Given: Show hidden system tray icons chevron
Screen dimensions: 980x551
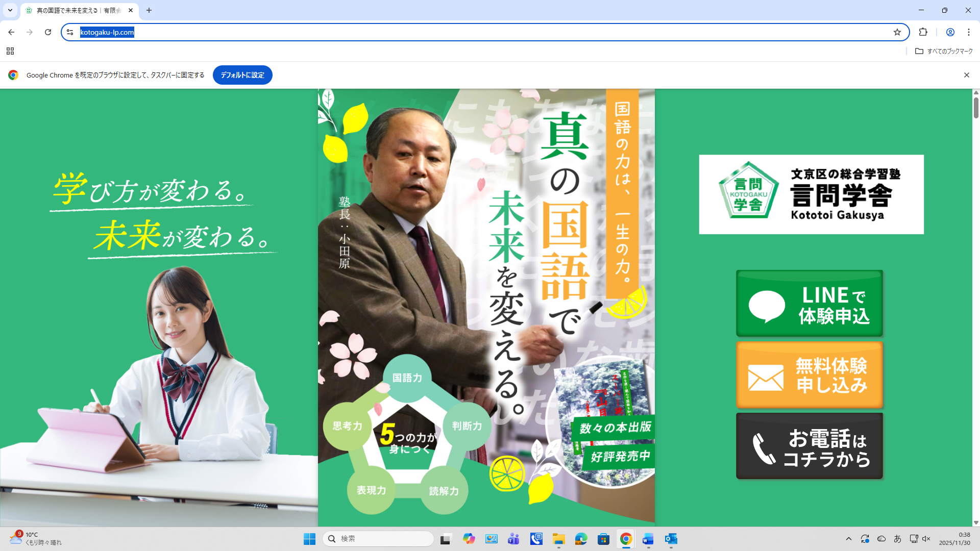Looking at the screenshot, I should tap(848, 539).
